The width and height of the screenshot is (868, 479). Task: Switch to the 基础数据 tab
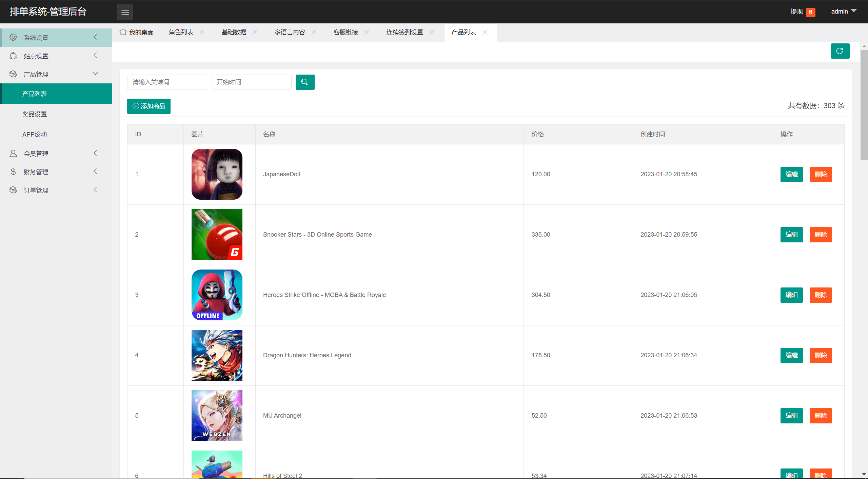click(x=234, y=32)
